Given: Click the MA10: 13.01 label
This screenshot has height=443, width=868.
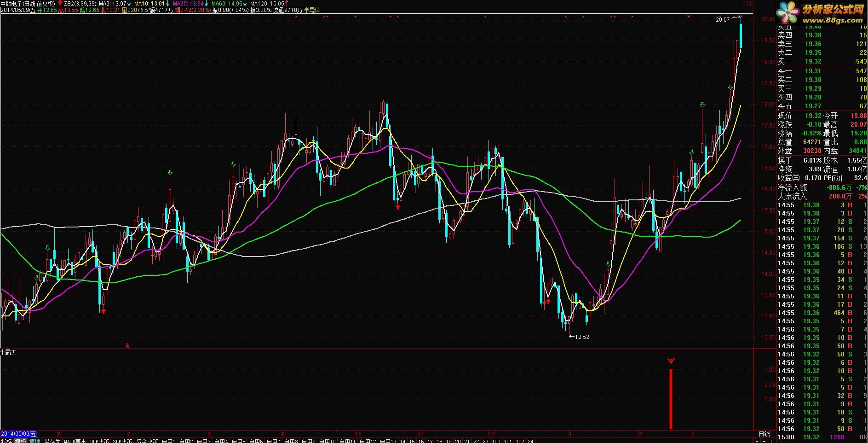Looking at the screenshot, I should pos(149,3).
